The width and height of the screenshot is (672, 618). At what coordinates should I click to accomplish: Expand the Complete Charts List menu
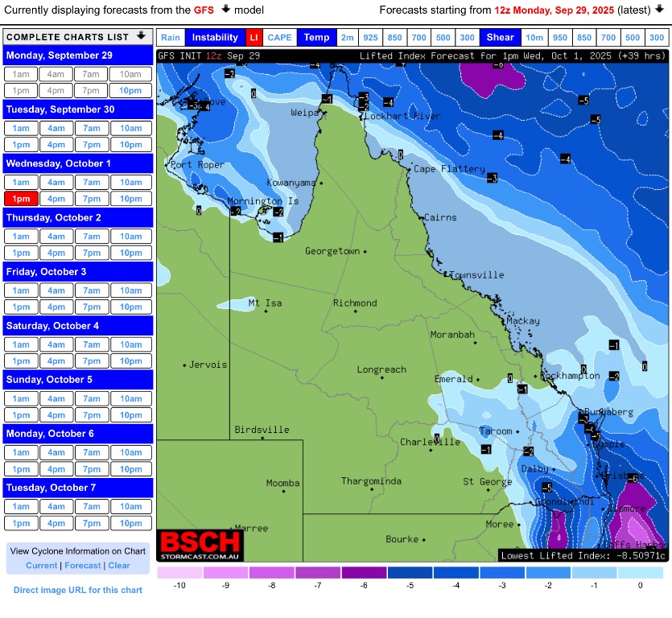coord(142,36)
